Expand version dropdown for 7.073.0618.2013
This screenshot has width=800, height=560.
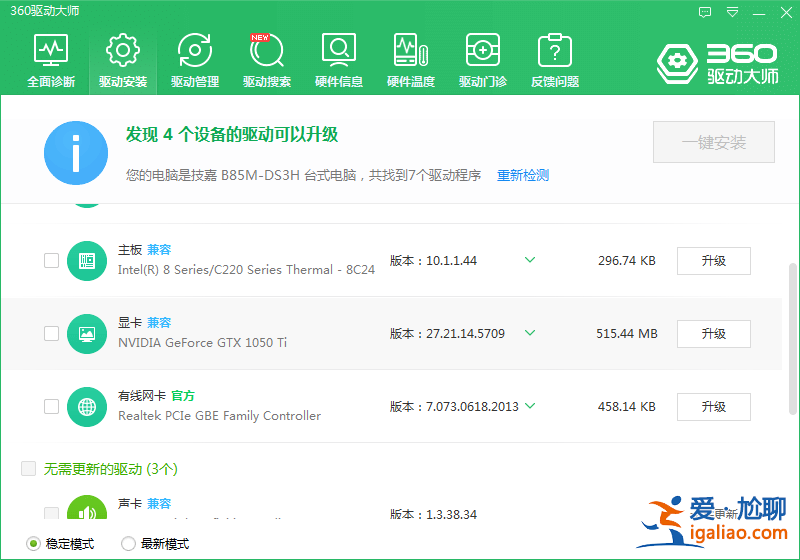(530, 406)
